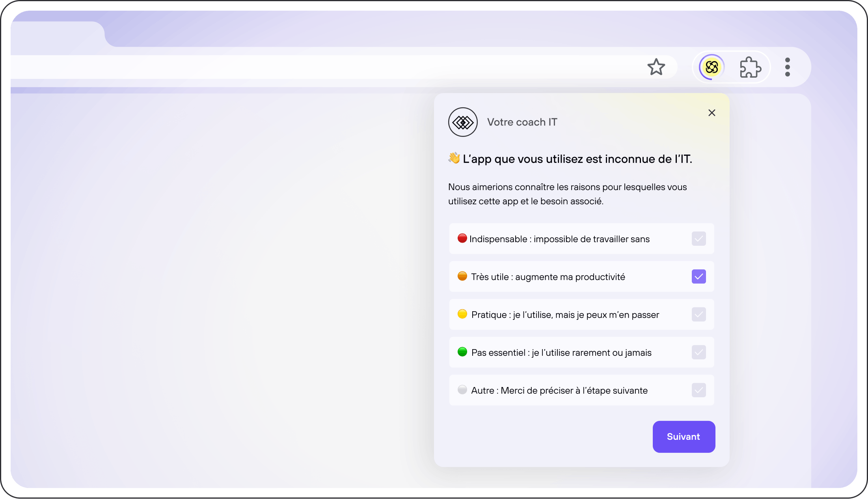Image resolution: width=868 pixels, height=499 pixels.
Task: Check the Pas essentiel checkbox
Action: pyautogui.click(x=698, y=352)
